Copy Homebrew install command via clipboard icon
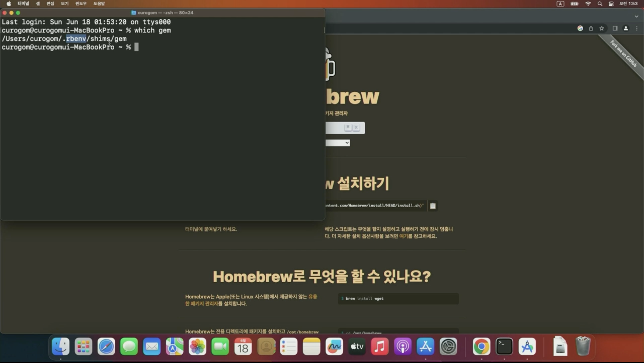 pyautogui.click(x=433, y=206)
